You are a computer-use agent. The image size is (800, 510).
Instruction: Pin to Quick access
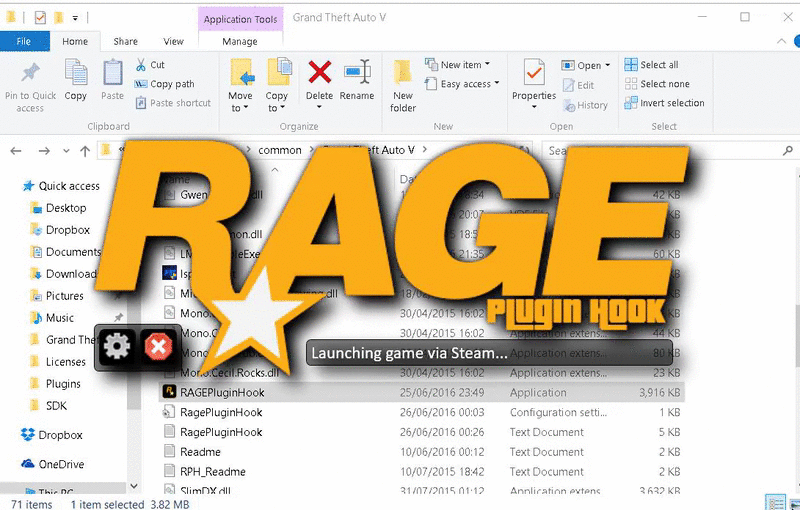coord(30,86)
